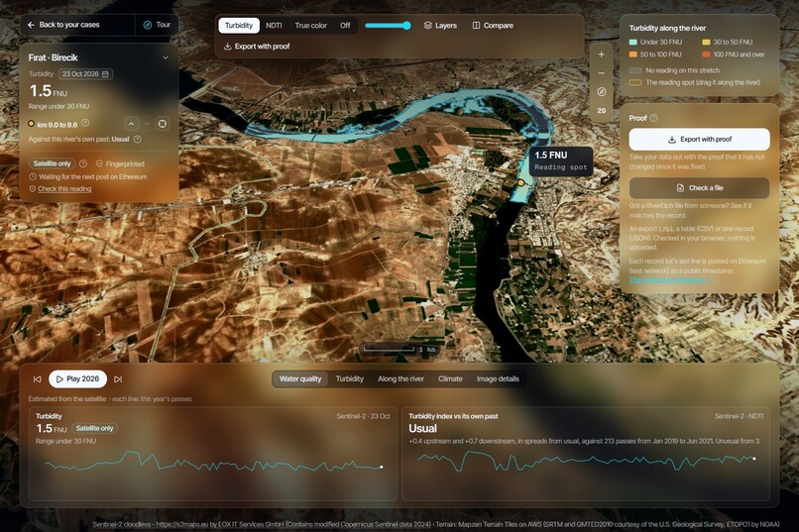Click the yellow reading spot marker on river
The image size is (799, 532).
coord(520,182)
